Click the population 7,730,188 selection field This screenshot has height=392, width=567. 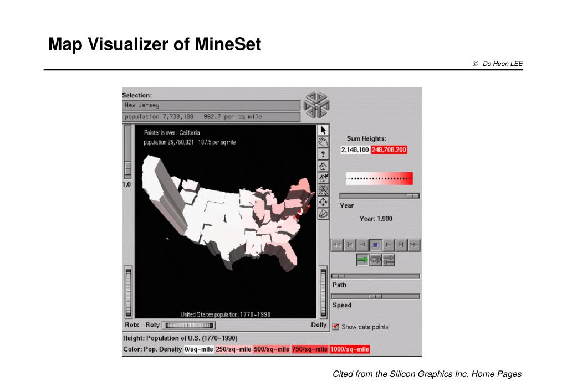[211, 117]
